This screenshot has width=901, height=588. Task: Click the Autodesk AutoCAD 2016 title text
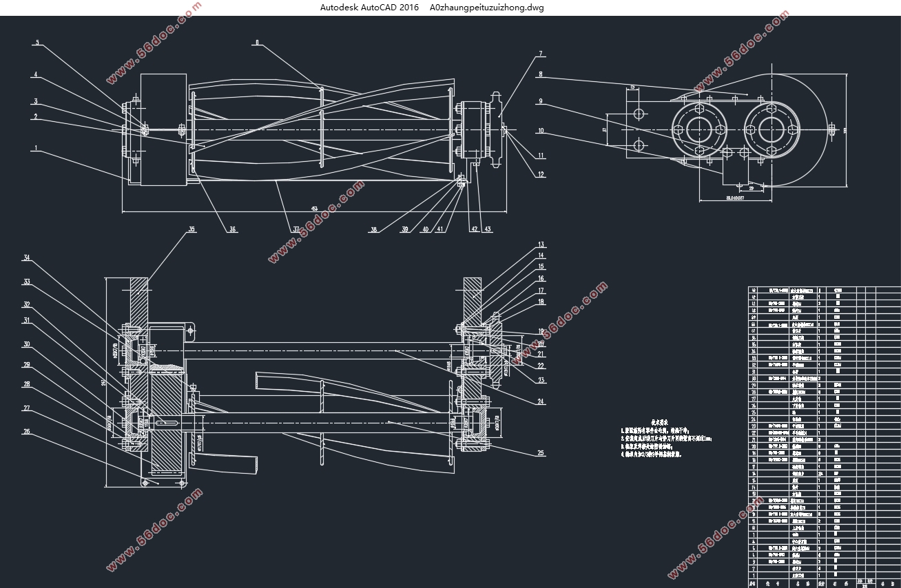point(369,8)
